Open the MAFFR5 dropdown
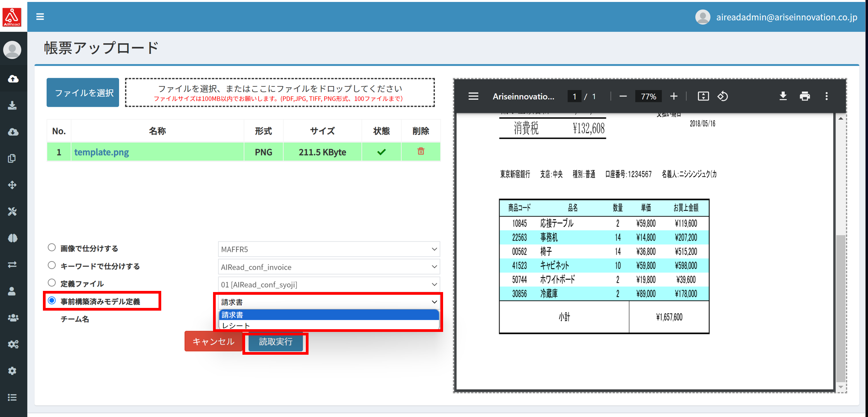Viewport: 868px width, 417px height. 328,249
